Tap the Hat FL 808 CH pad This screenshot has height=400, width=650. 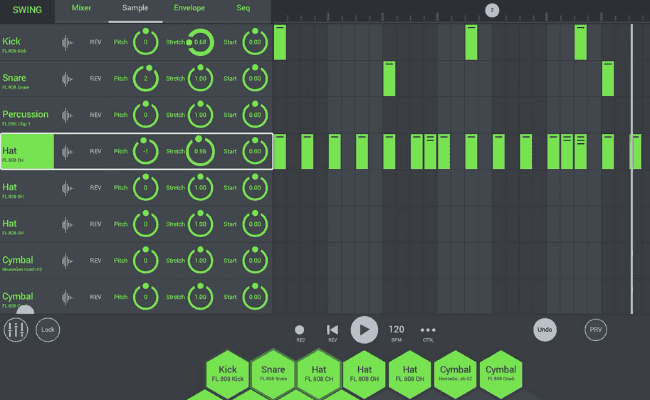click(319, 373)
